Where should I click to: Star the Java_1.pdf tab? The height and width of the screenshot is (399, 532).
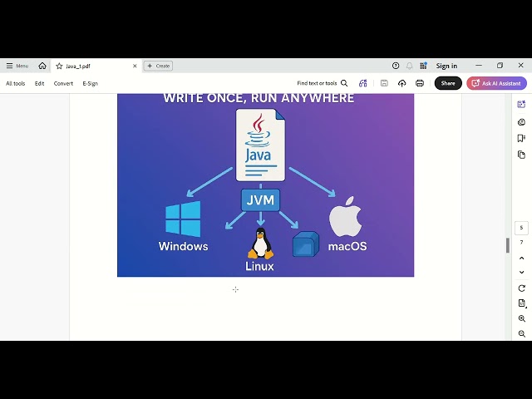click(59, 66)
